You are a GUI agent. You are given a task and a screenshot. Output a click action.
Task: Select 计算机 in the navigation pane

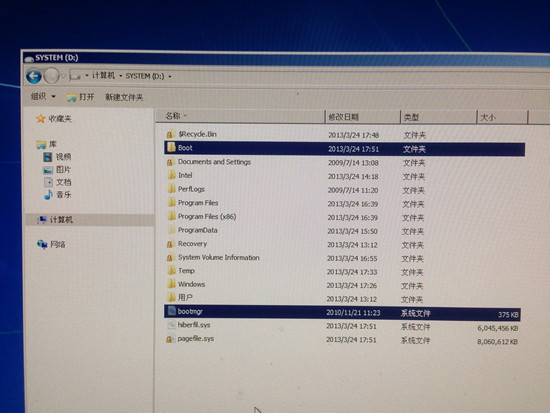point(90,220)
